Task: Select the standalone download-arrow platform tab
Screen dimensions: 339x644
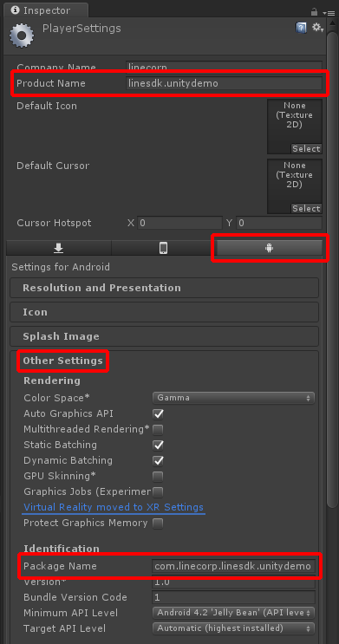Action: pyautogui.click(x=59, y=248)
